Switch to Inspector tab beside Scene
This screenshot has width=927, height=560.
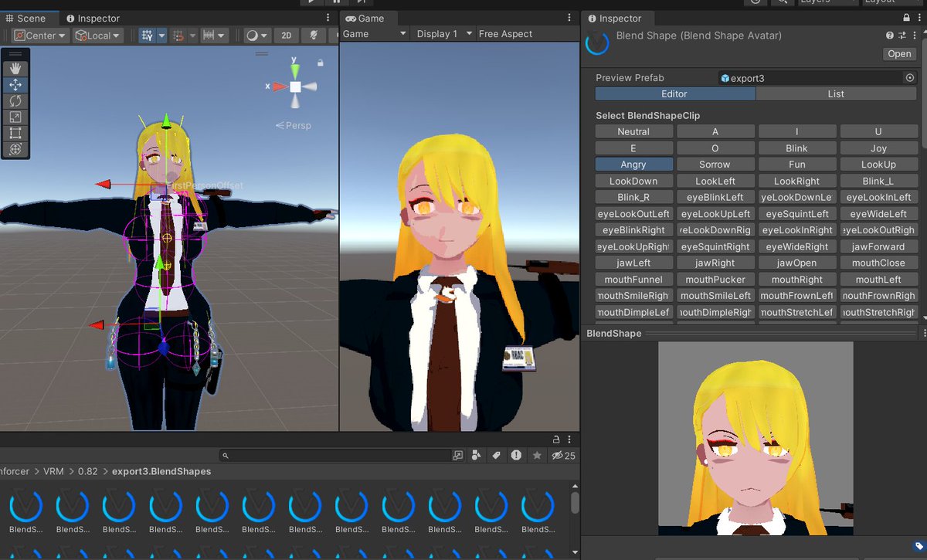click(x=92, y=18)
